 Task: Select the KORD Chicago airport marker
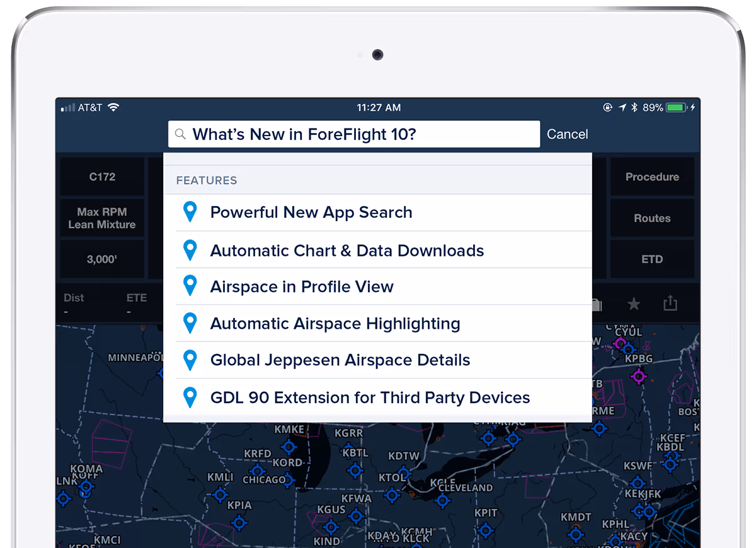pos(288,480)
